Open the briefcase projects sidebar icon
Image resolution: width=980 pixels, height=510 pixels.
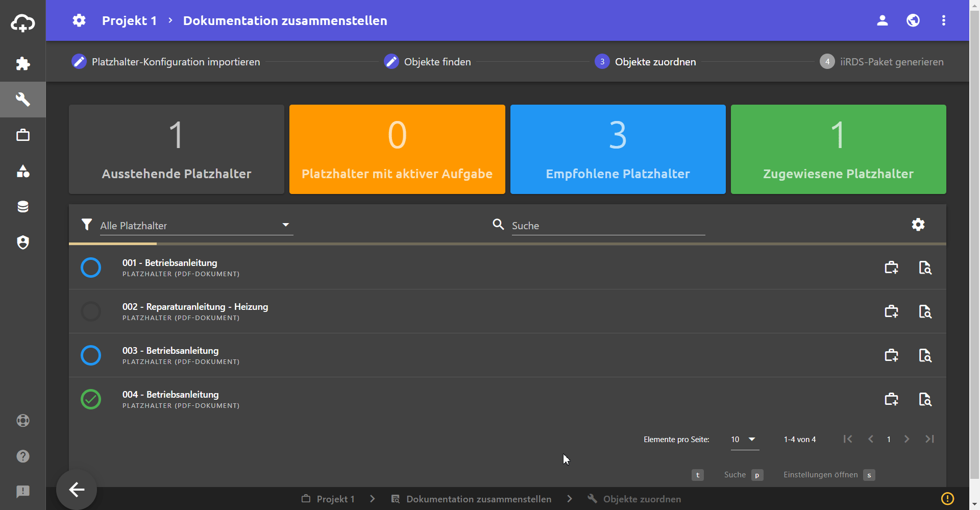point(23,135)
